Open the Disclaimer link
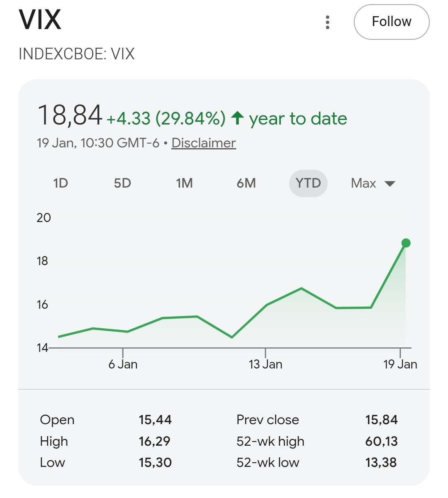This screenshot has height=498, width=448. [203, 143]
